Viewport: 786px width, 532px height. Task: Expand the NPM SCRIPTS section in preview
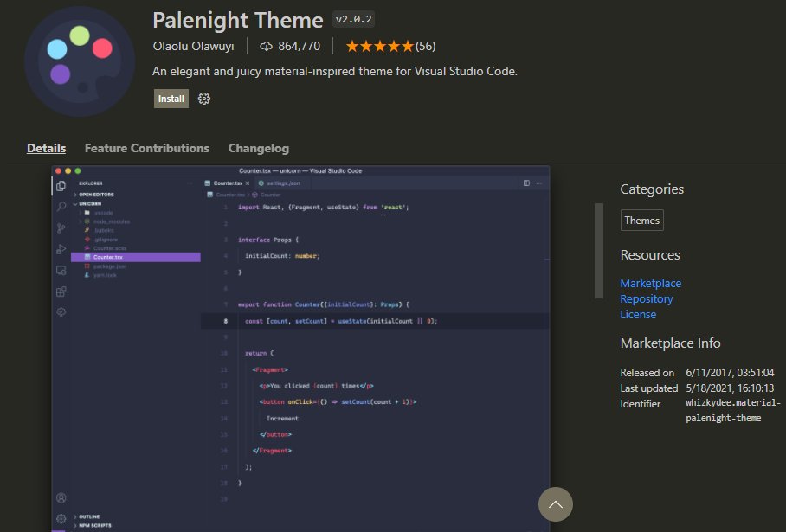point(94,525)
